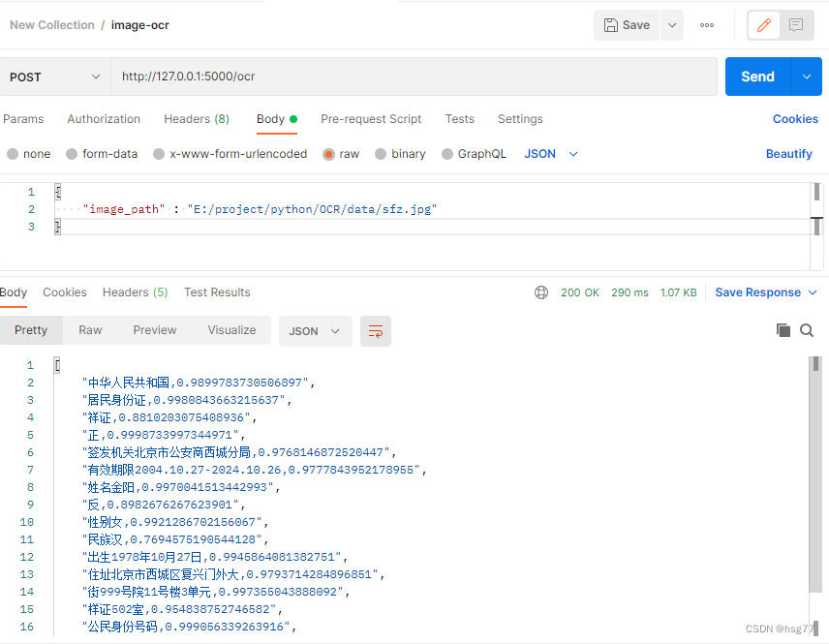Search within the response body
The image size is (829, 644).
click(x=808, y=329)
